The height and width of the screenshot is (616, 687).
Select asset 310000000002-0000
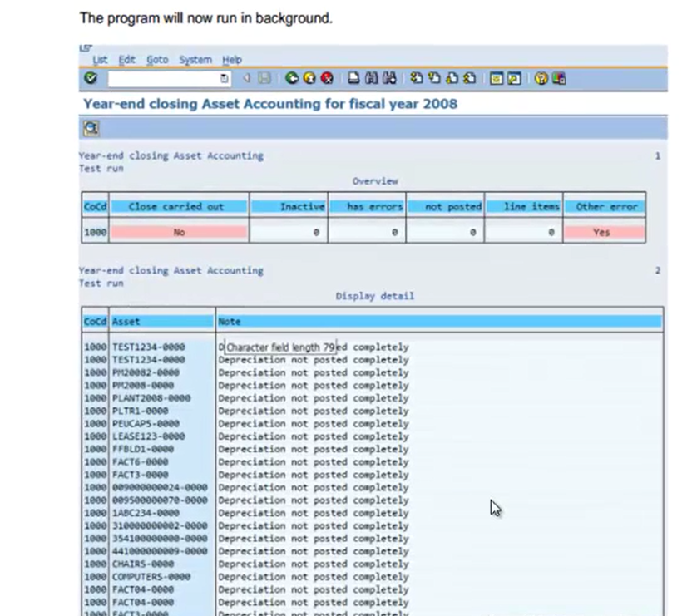click(x=160, y=525)
